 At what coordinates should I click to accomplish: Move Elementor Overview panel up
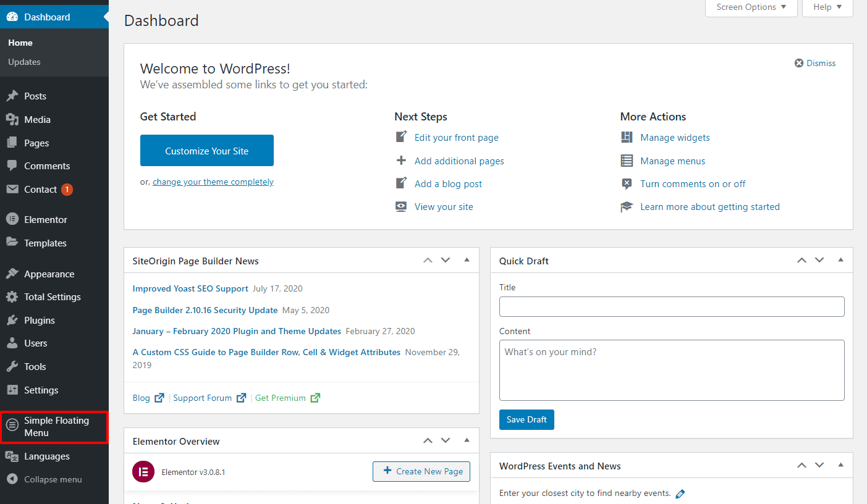click(x=428, y=440)
